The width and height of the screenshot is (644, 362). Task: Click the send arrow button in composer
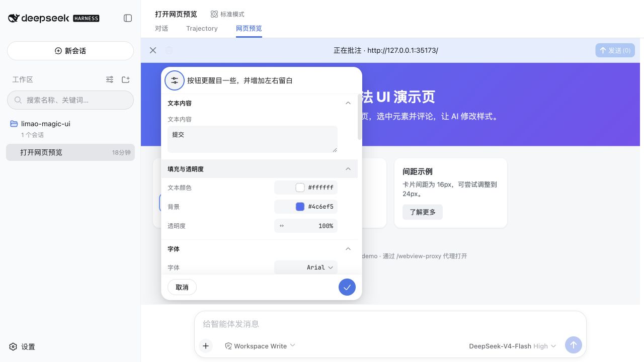(574, 345)
